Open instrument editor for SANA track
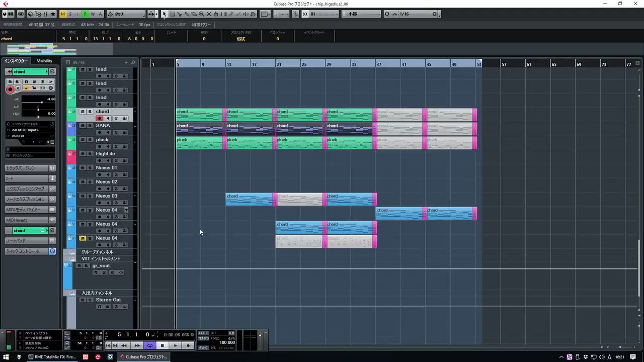 (x=124, y=132)
